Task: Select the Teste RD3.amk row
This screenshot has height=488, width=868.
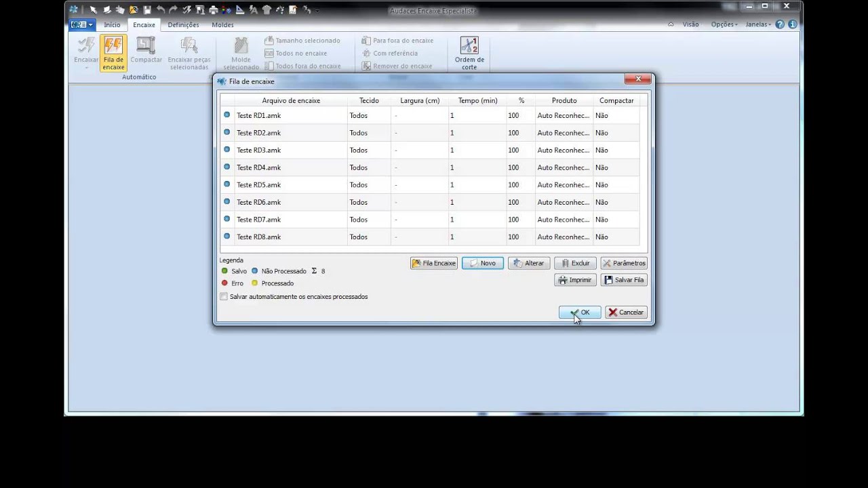Action: (x=430, y=150)
